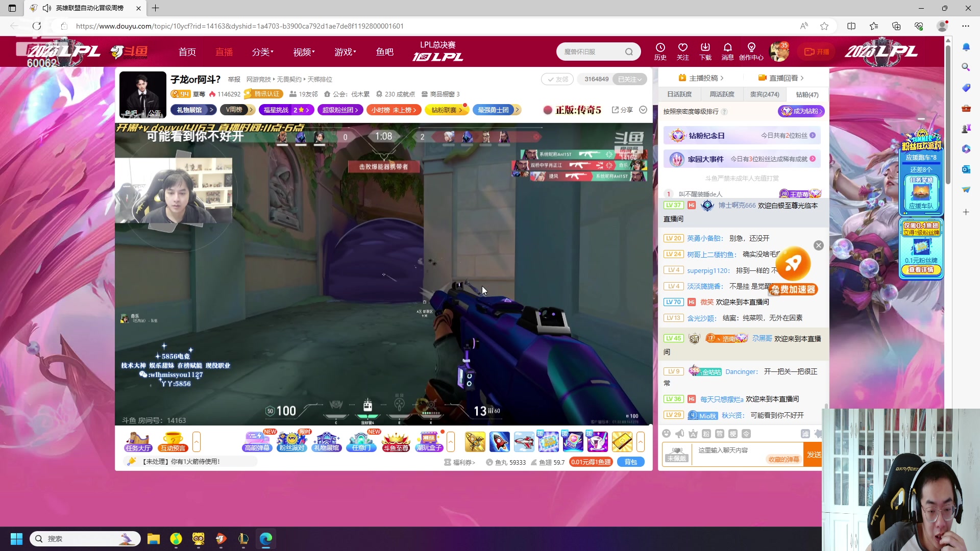Open the 下载 download icon
The height and width of the screenshot is (551, 980).
click(x=705, y=51)
